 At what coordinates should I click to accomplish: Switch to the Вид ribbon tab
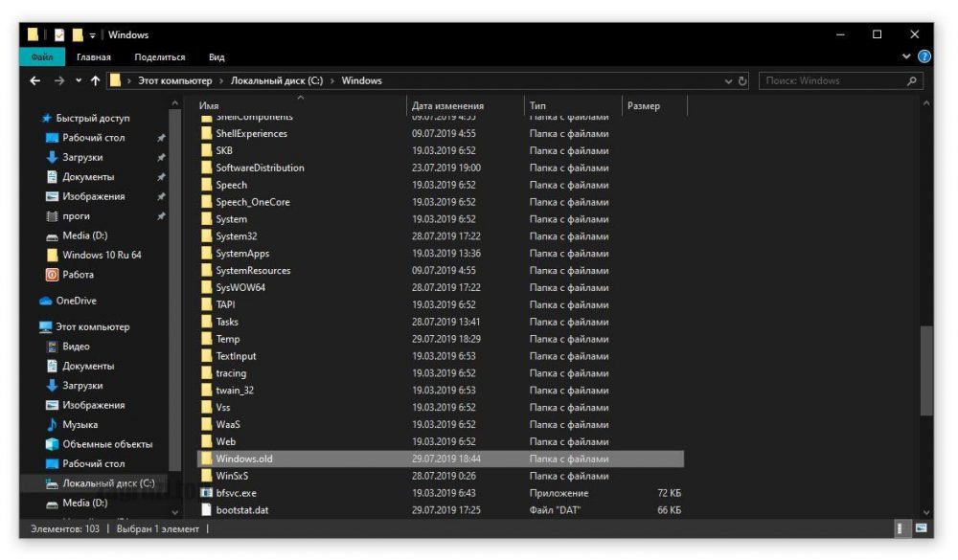[217, 57]
